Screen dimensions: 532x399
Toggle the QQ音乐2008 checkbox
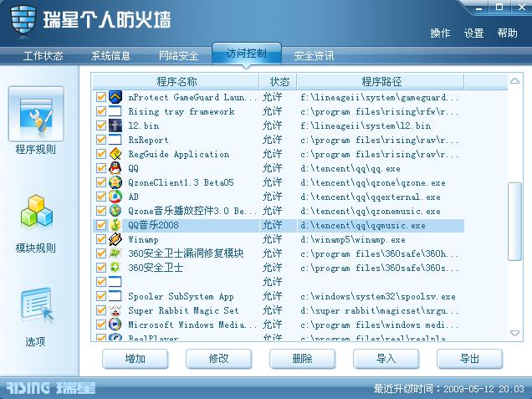(x=101, y=225)
